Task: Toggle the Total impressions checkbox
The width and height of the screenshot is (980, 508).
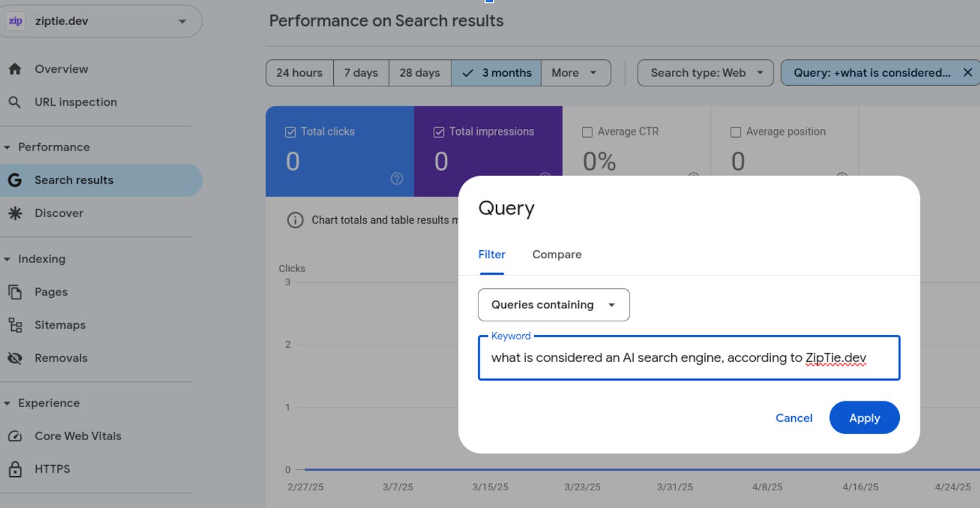Action: click(x=439, y=132)
